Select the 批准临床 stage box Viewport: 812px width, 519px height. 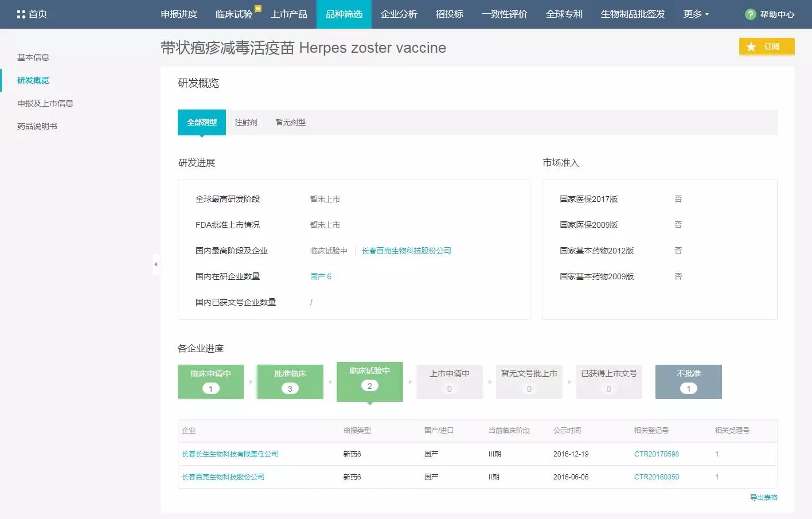pyautogui.click(x=290, y=381)
